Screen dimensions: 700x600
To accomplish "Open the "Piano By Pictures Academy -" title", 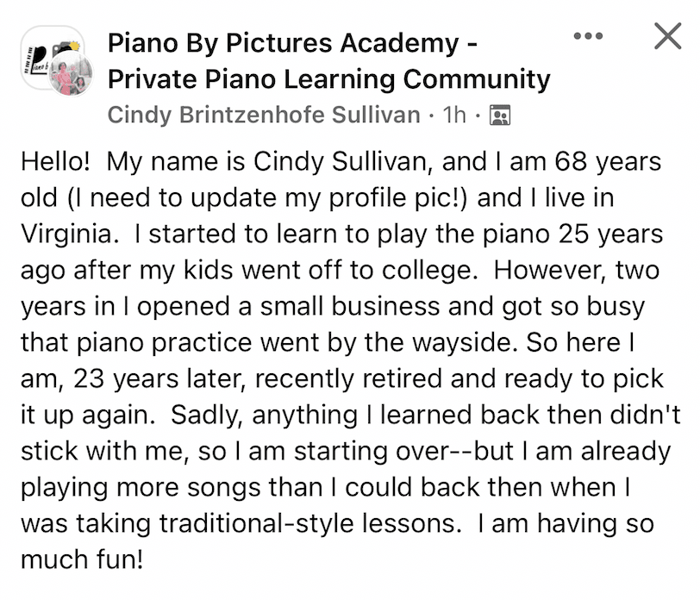I will pyautogui.click(x=293, y=43).
